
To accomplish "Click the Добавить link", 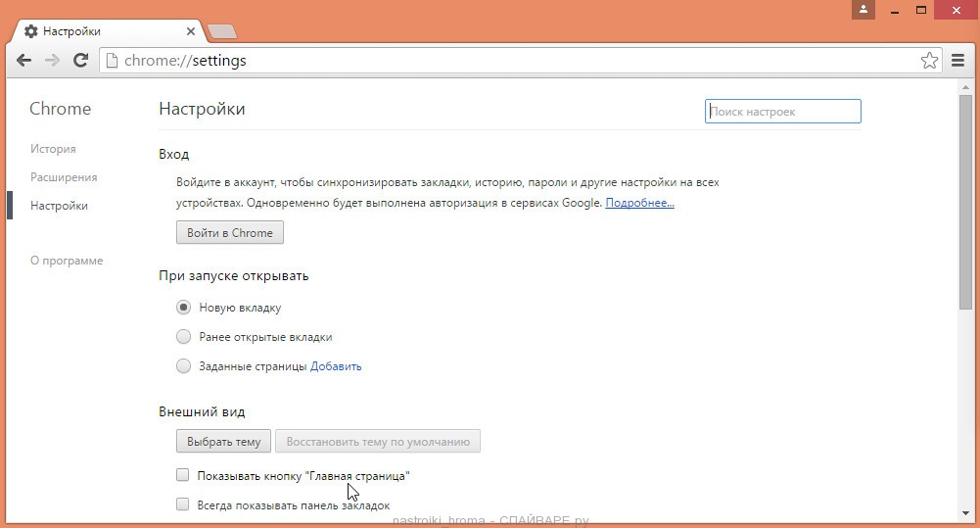I will pyautogui.click(x=336, y=366).
